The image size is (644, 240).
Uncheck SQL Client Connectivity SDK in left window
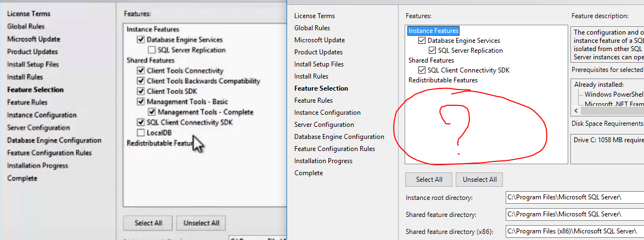point(141,122)
